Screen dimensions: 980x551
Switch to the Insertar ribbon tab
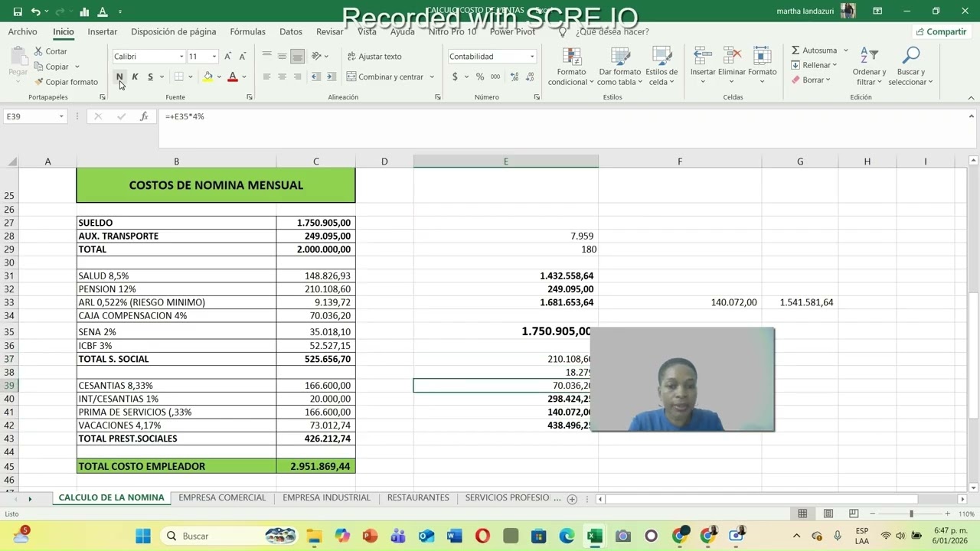[x=103, y=31]
